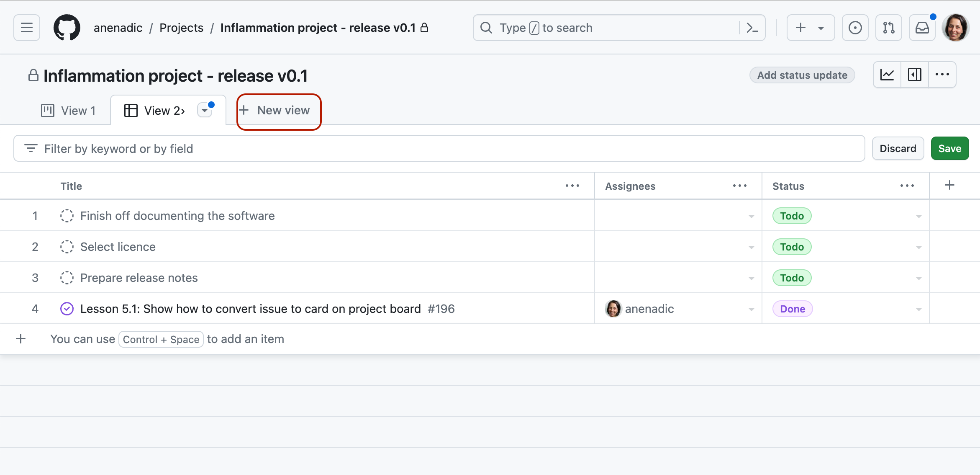Click the Add status update button

pos(803,75)
